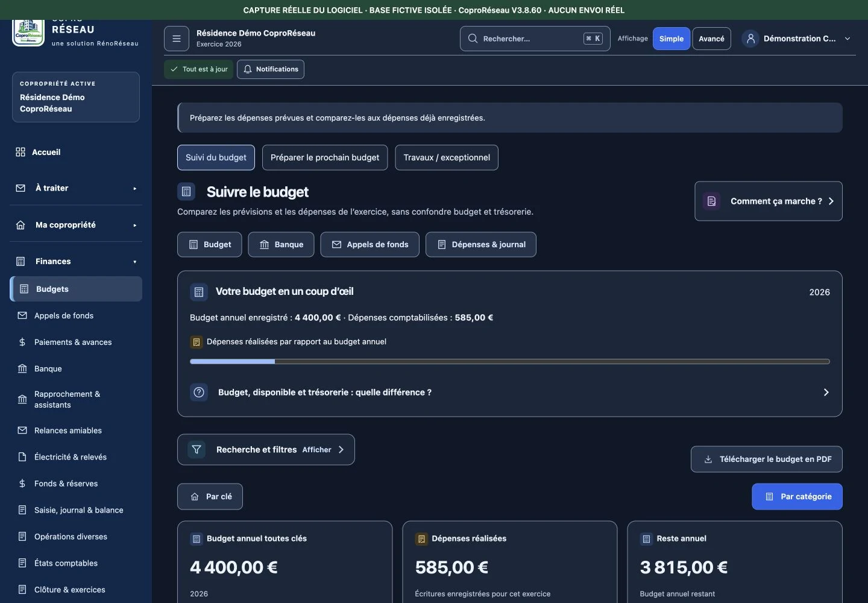Click the Copropriété active card
Image resolution: width=868 pixels, height=603 pixels.
pyautogui.click(x=76, y=97)
